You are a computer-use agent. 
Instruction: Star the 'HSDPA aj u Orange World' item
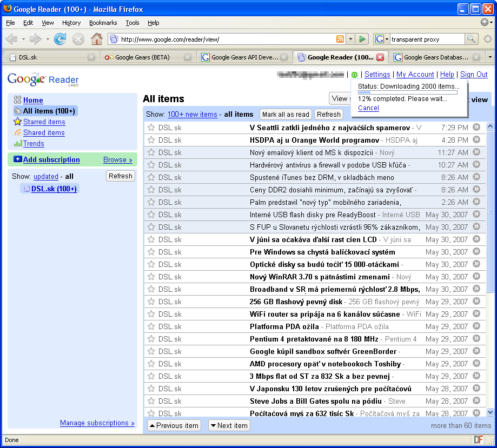(151, 140)
